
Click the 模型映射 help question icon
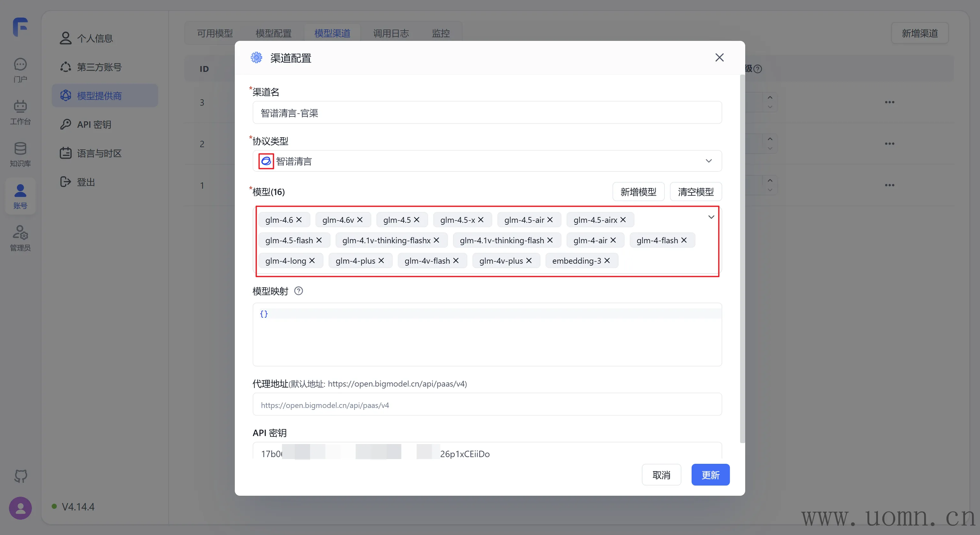pyautogui.click(x=299, y=291)
